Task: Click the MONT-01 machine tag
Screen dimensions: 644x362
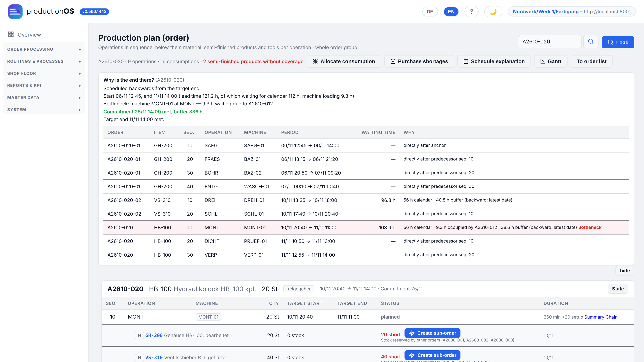Action: coord(208,317)
